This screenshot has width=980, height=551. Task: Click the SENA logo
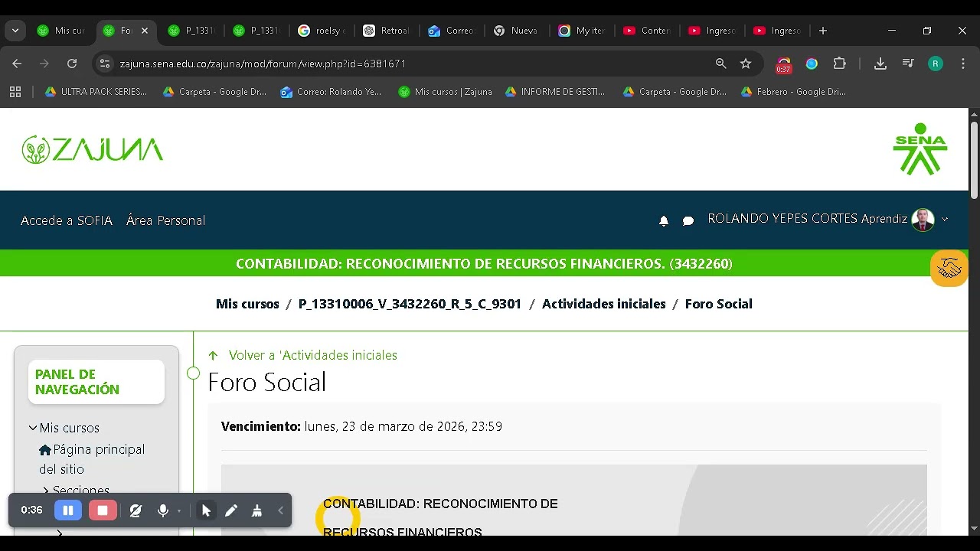[920, 148]
